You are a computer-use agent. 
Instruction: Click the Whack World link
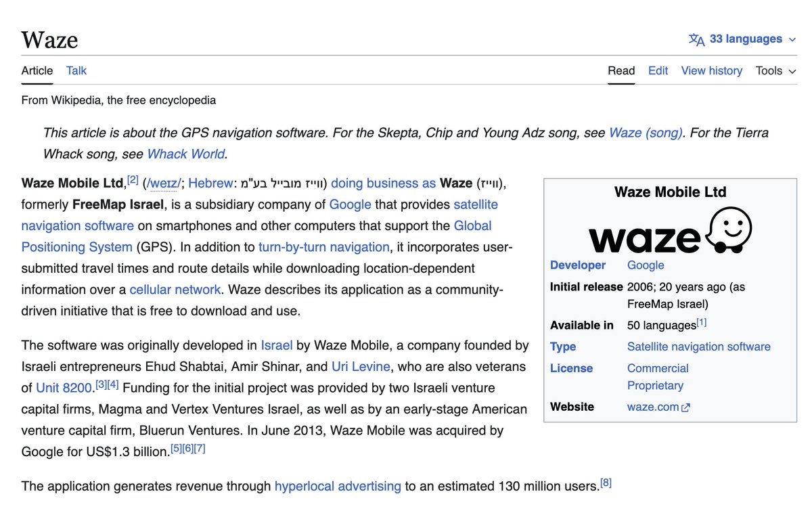click(185, 154)
